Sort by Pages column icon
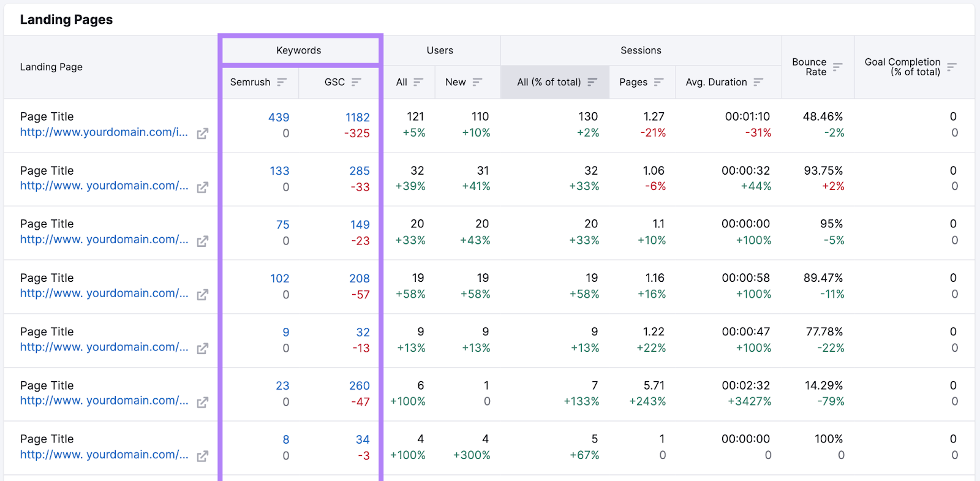The width and height of the screenshot is (980, 481). coord(658,82)
